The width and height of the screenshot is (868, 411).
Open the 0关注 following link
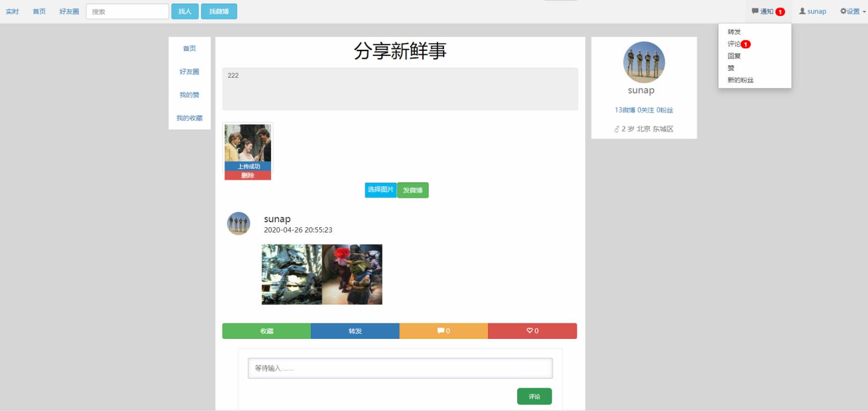pyautogui.click(x=646, y=110)
